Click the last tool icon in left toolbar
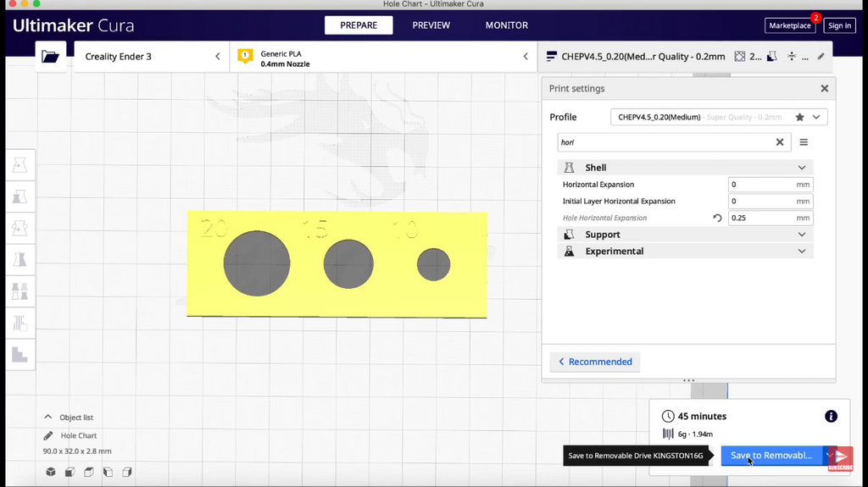Viewport: 868px width, 487px height. [20, 354]
